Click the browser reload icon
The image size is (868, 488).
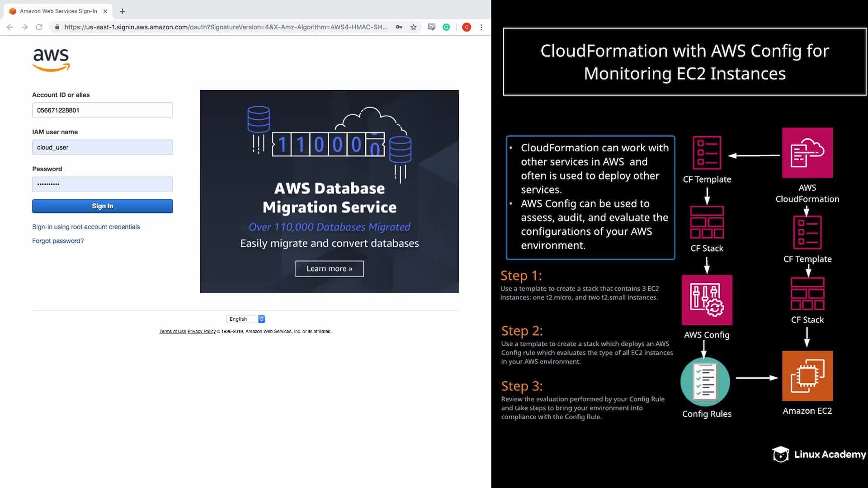pos(39,27)
